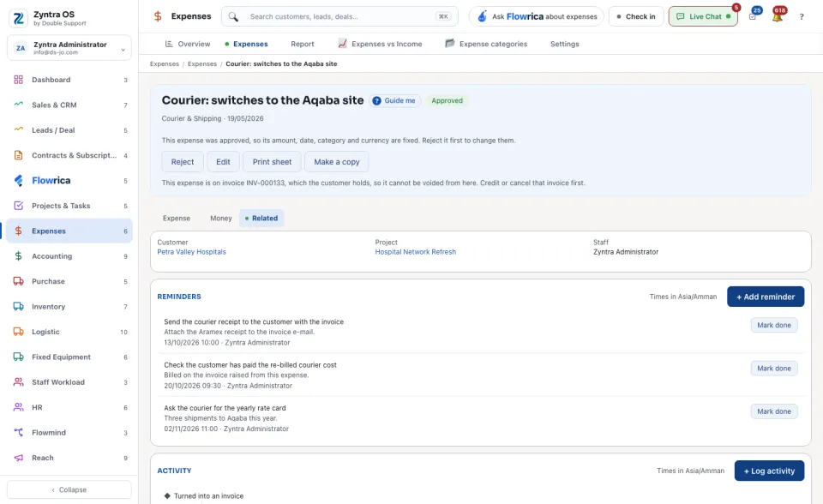Open the Sales & CRM chart icon

tap(18, 105)
